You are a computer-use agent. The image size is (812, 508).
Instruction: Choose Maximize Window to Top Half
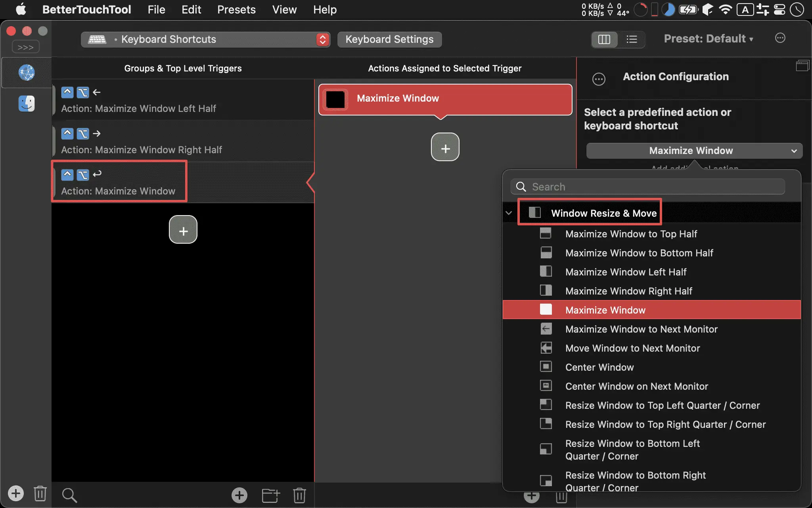(652, 234)
